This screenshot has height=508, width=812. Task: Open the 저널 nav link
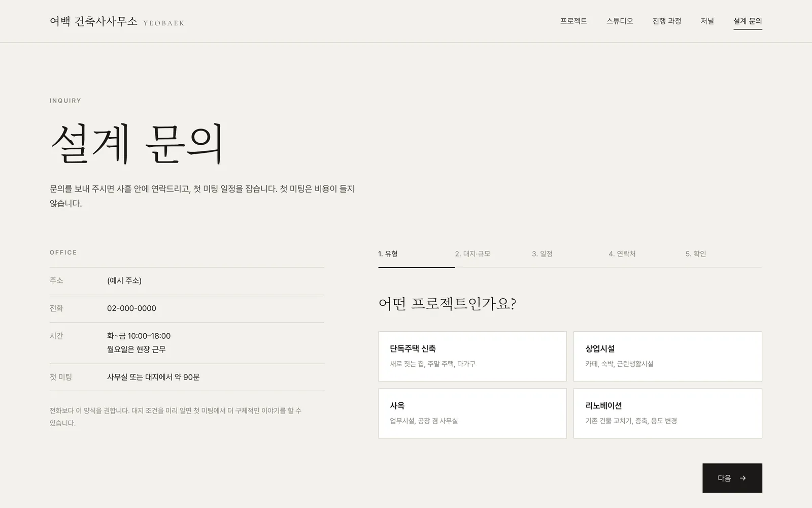click(707, 21)
